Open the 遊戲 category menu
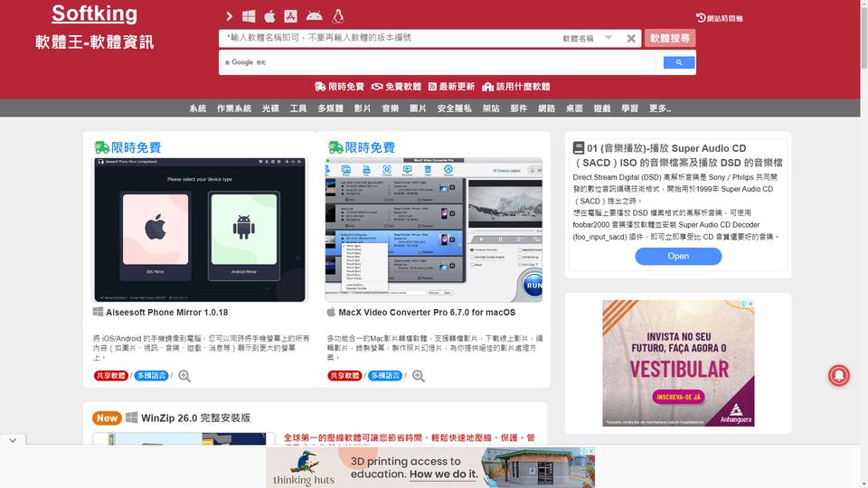 coord(602,108)
